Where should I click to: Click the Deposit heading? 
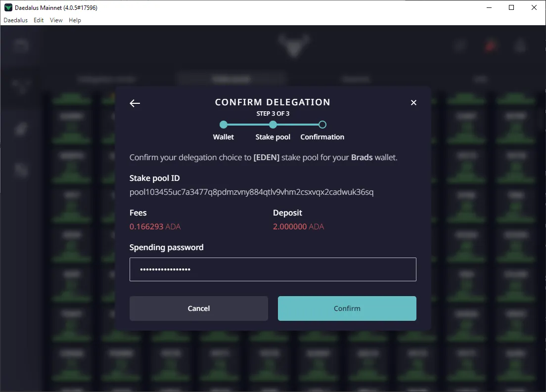(287, 213)
